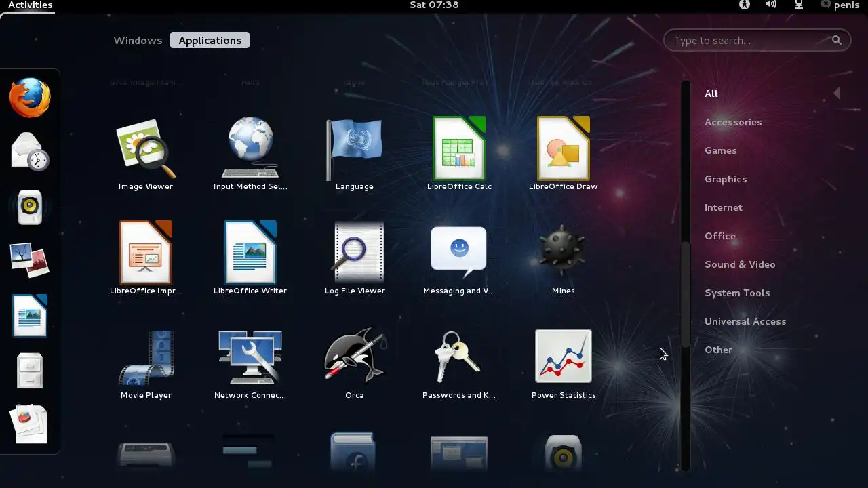The height and width of the screenshot is (488, 868).
Task: Open the Files cabinet icon in dock
Action: point(30,371)
